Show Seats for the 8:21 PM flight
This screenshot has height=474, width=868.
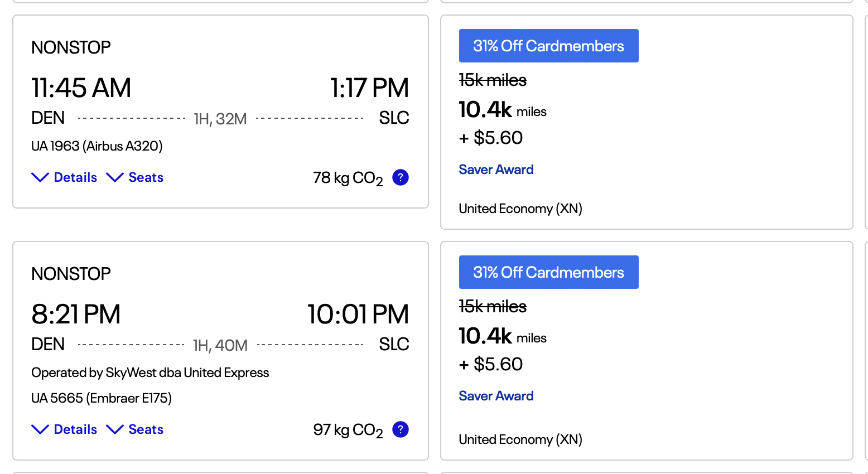coord(135,429)
